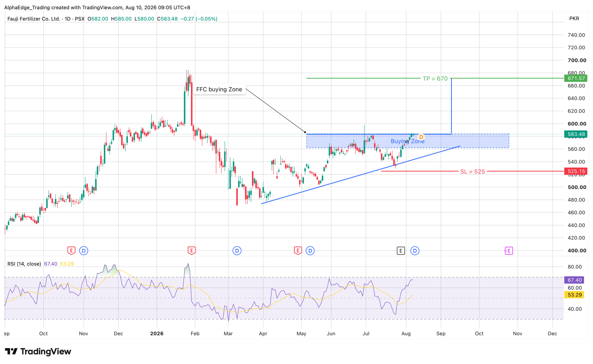Click the Fauji Fertilizer Co. Ltd. symbol title
Viewport: 593px width, 364px height.
[x=34, y=19]
